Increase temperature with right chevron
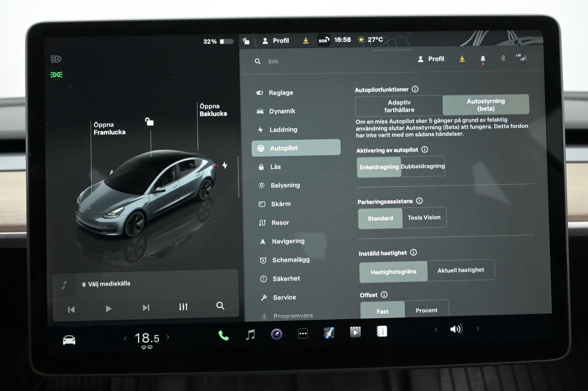This screenshot has height=391, width=588. click(168, 337)
